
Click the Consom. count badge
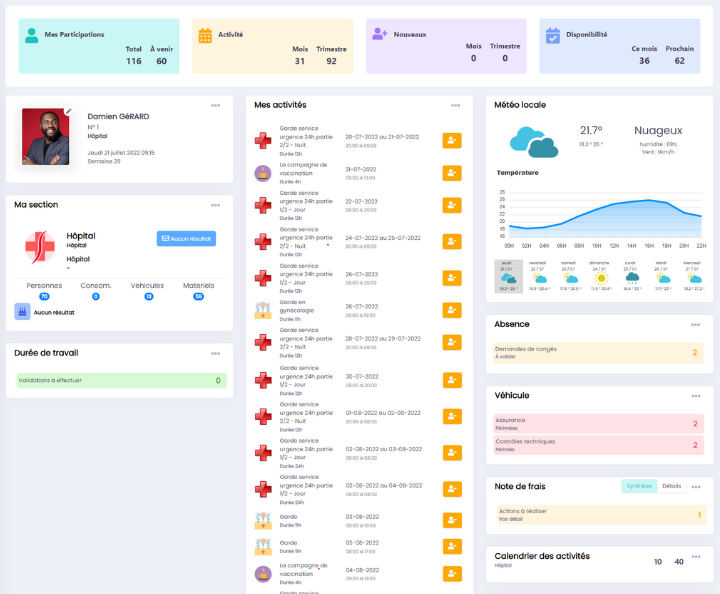tap(96, 297)
